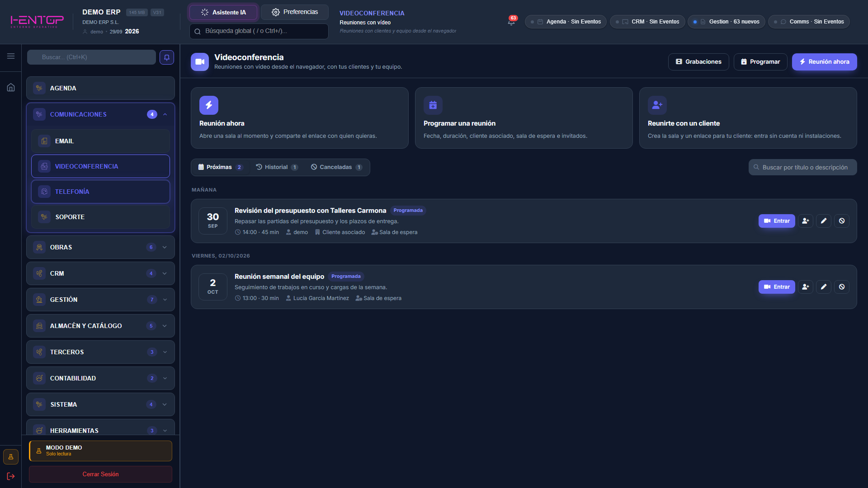
Task: Switch to the Historial tab
Action: pyautogui.click(x=277, y=167)
